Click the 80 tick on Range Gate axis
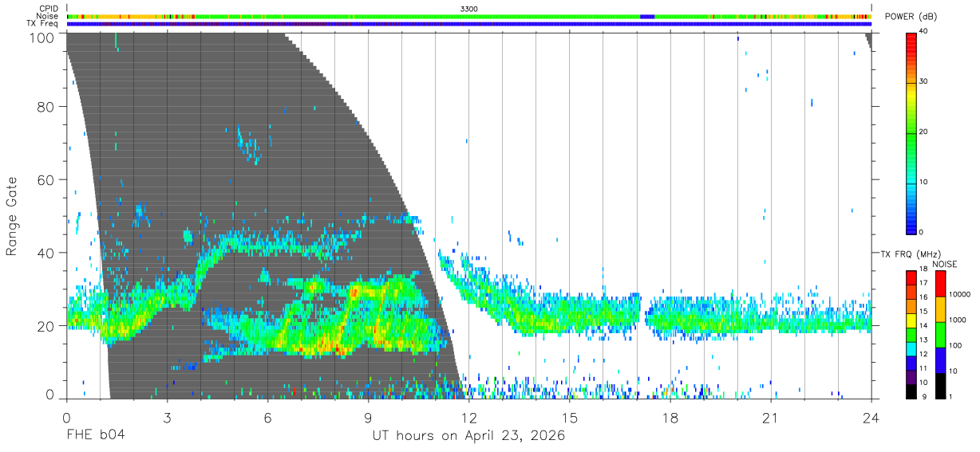Screen dimensions: 980x452 [x=45, y=106]
